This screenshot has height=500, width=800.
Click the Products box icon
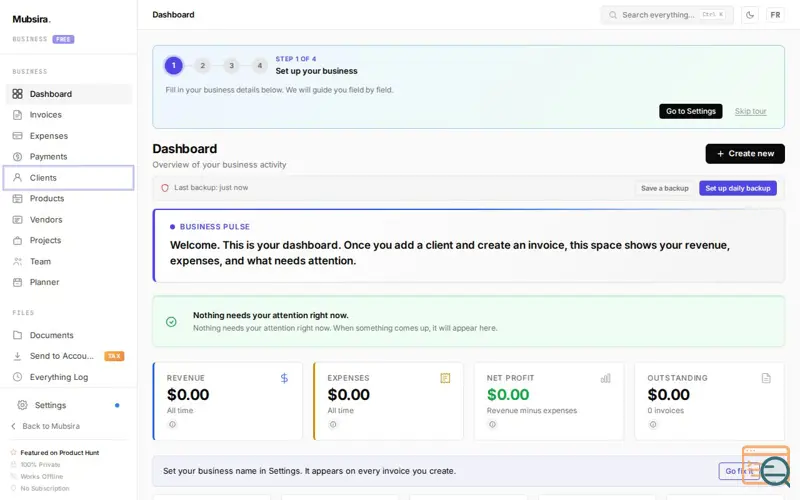[x=17, y=198]
